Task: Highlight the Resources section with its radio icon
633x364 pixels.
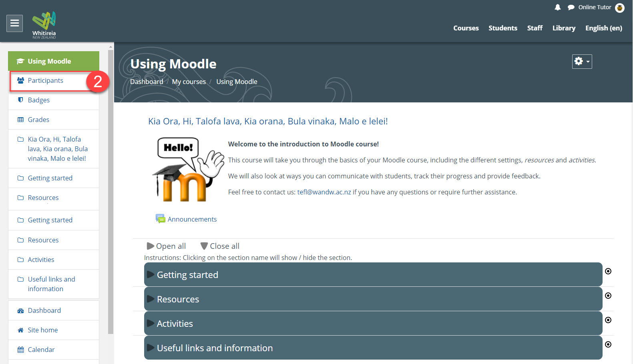Action: click(x=608, y=296)
